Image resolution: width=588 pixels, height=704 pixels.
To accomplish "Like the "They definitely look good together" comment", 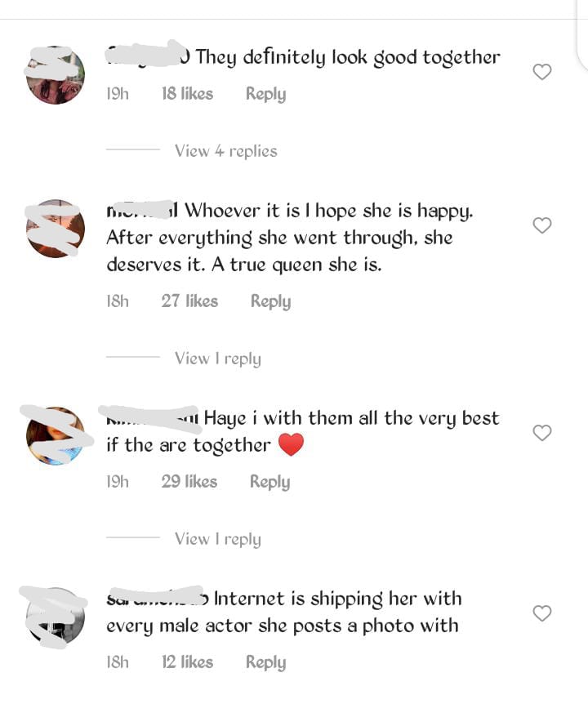I will (x=541, y=72).
